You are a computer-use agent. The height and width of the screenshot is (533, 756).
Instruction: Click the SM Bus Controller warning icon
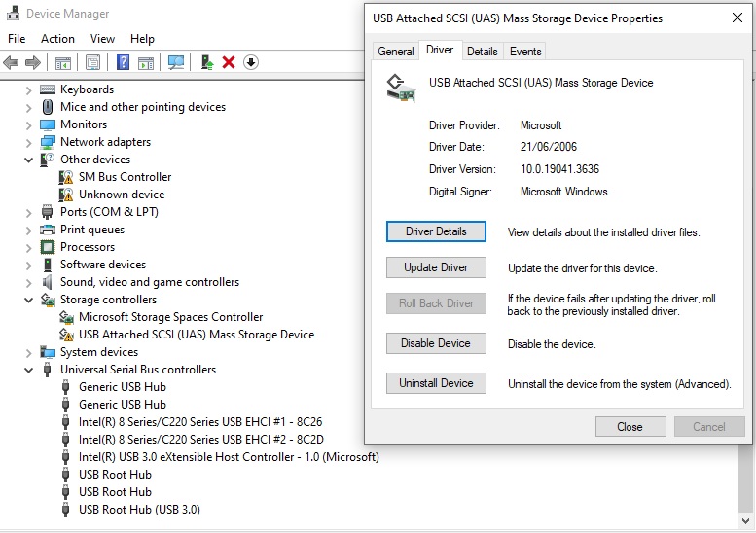click(65, 177)
